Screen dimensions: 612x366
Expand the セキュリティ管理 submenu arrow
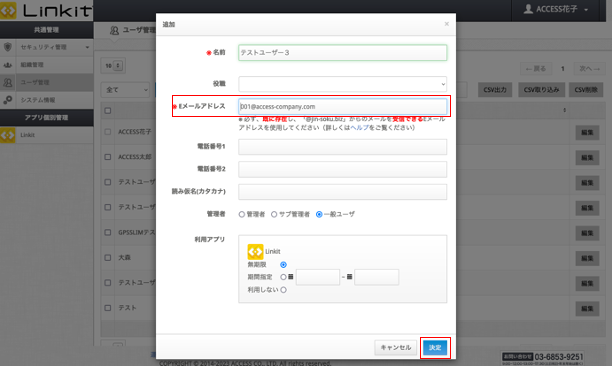coord(87,47)
